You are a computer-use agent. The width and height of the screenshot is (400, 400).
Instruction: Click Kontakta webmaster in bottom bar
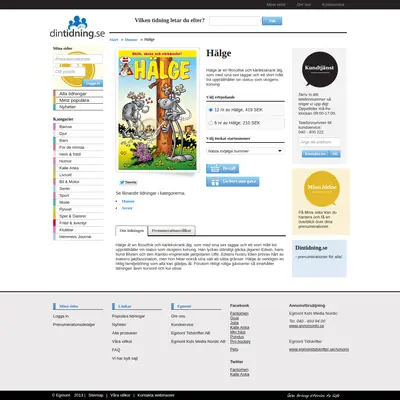point(156,395)
